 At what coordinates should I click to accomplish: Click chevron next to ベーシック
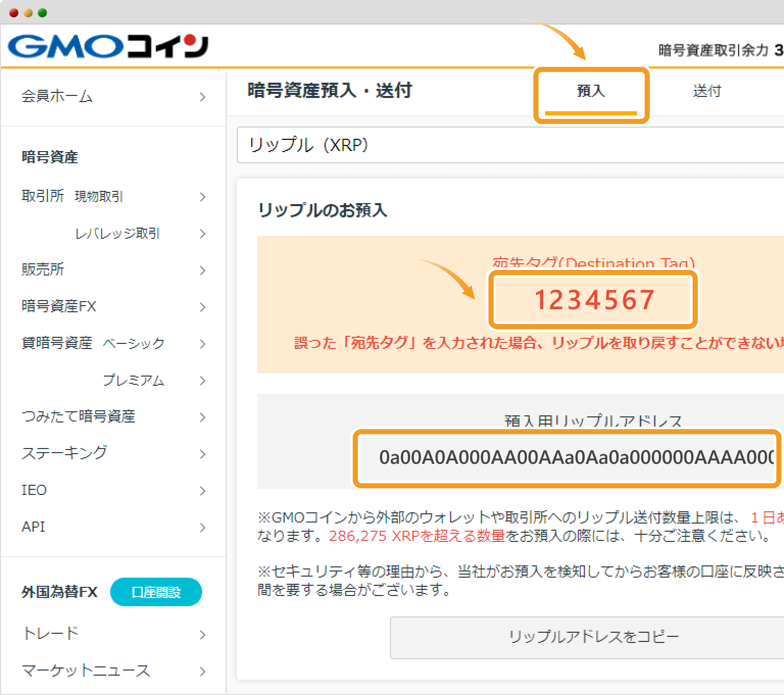[x=203, y=344]
